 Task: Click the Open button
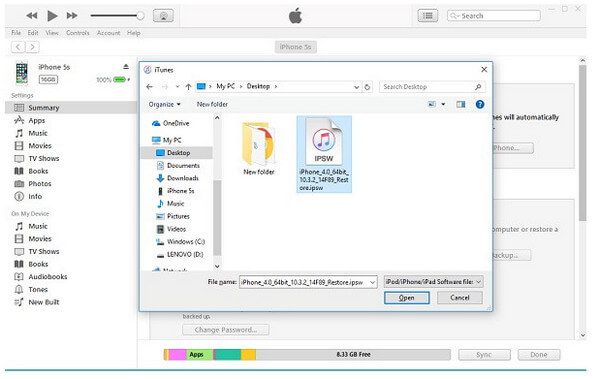point(407,298)
